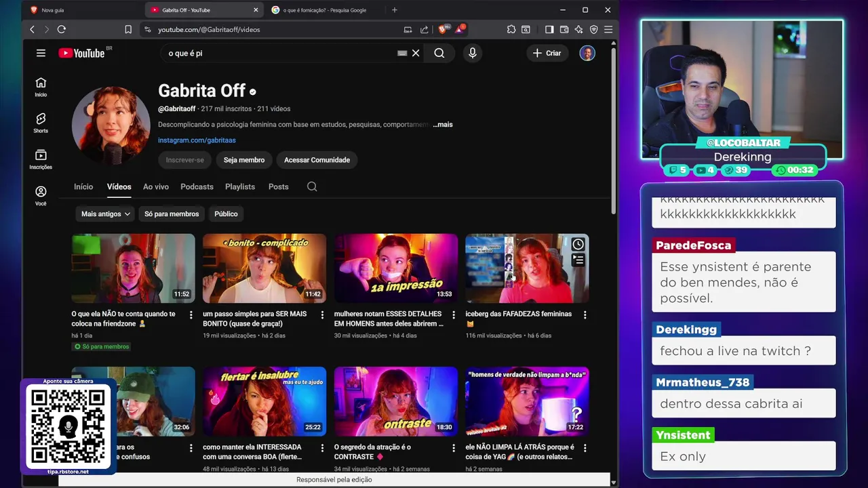Expand channel description with ...mais
This screenshot has width=868, height=488.
443,125
